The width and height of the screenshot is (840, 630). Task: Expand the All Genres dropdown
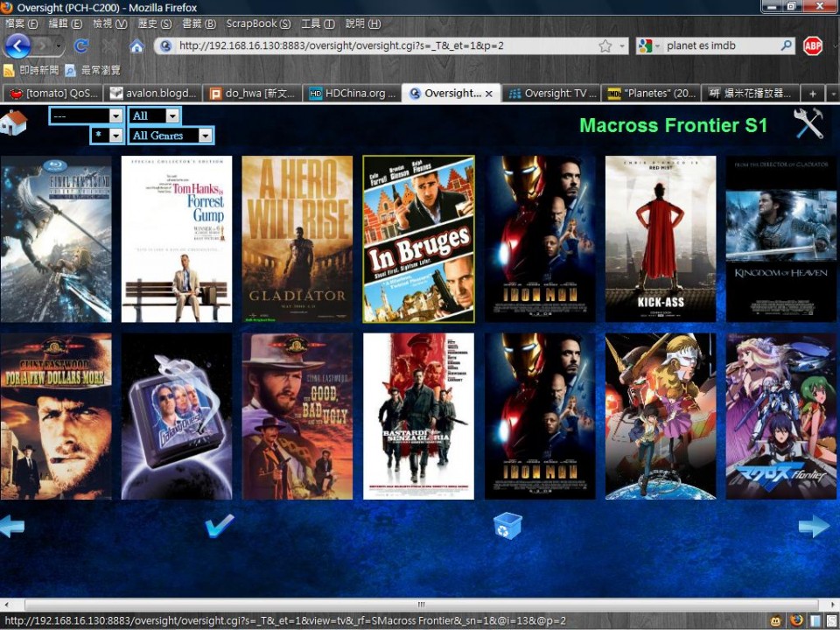pos(171,136)
